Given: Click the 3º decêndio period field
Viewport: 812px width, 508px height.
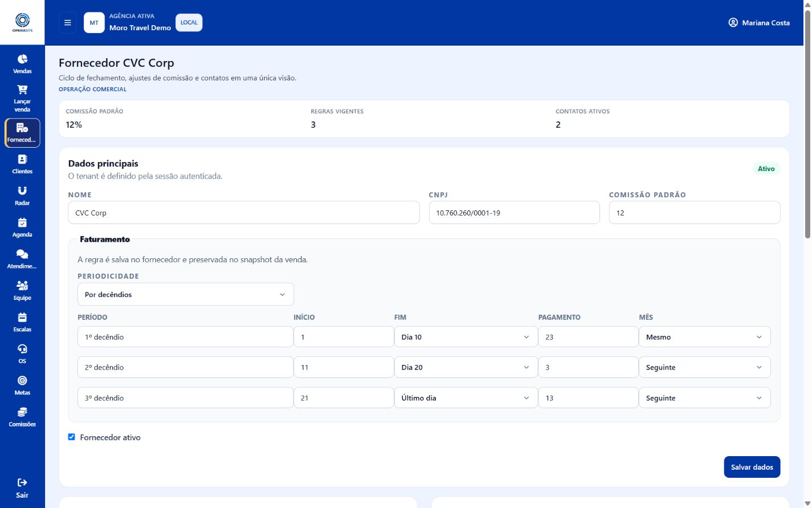Looking at the screenshot, I should click(x=186, y=398).
